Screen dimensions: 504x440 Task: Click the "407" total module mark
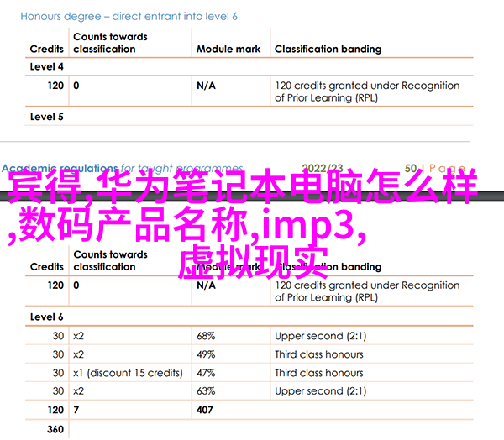205,410
